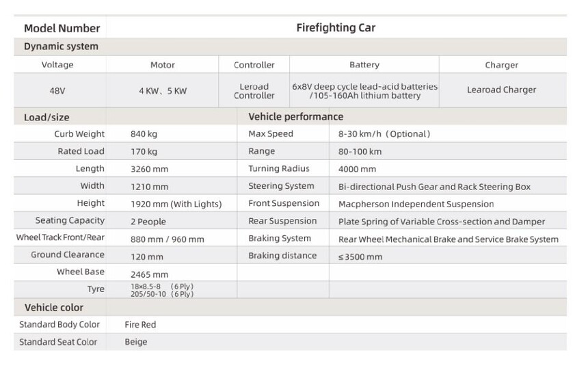The image size is (588, 370).
Task: Click the lead-acid batteries description cell
Action: [x=364, y=91]
